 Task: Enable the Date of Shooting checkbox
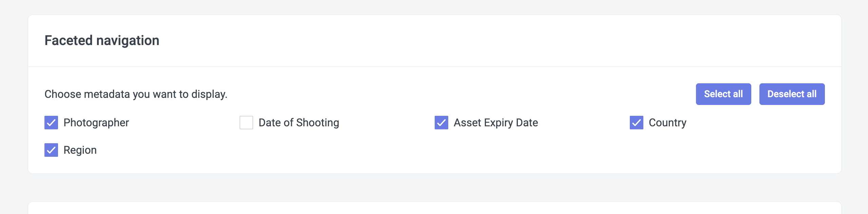(x=246, y=123)
